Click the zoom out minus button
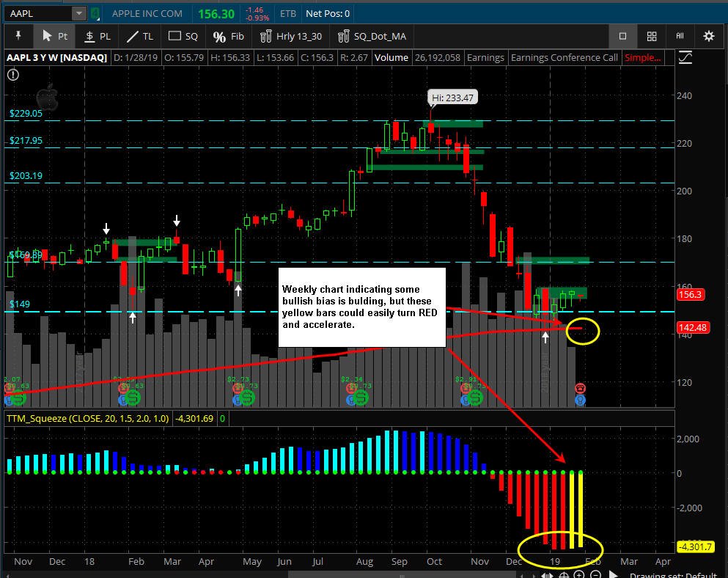The image size is (728, 578). coord(595,575)
